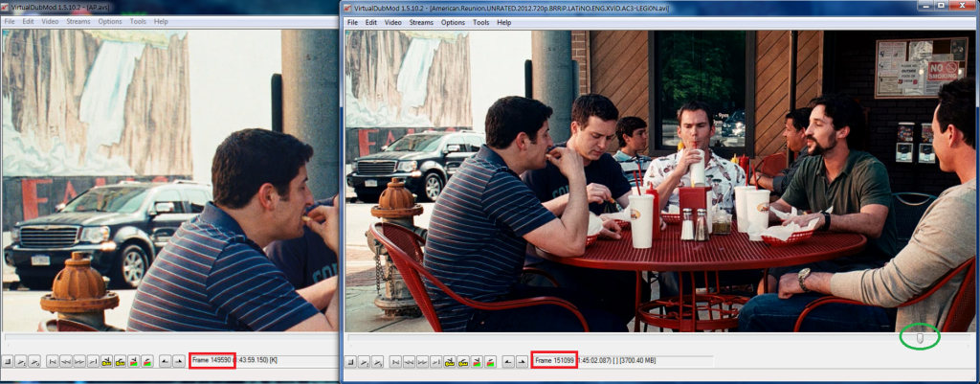Open File menu in American.Reunion window
980x384 pixels.
(x=352, y=23)
